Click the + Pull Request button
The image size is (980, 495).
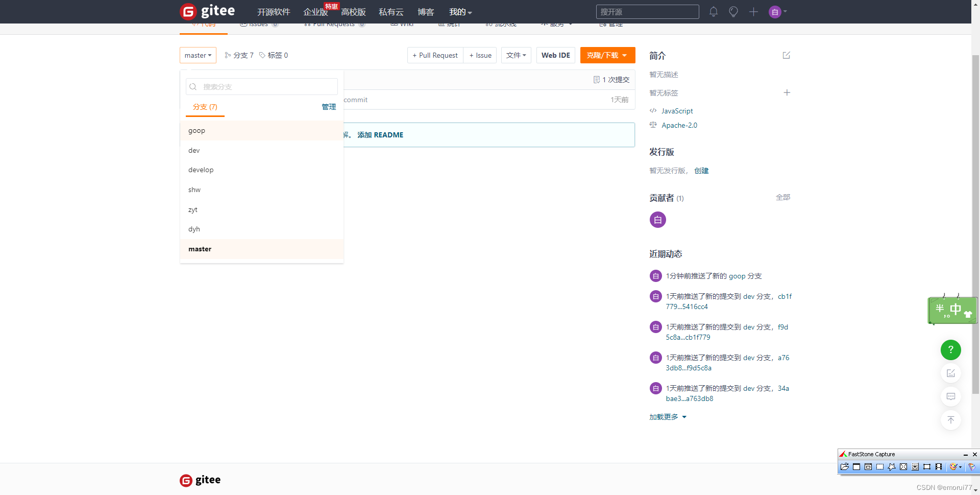coord(435,55)
